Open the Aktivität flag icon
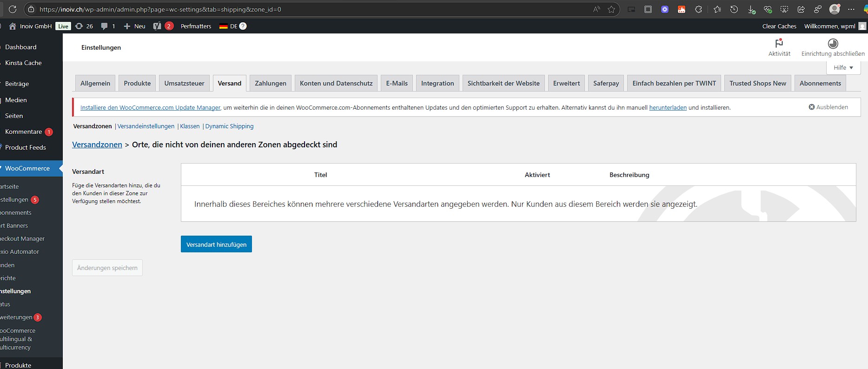Image resolution: width=868 pixels, height=369 pixels. point(779,44)
